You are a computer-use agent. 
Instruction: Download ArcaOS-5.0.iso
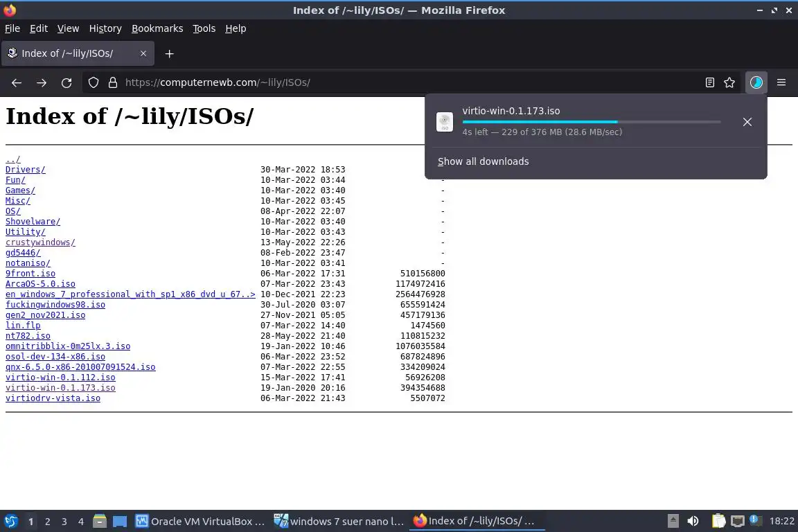tap(40, 283)
